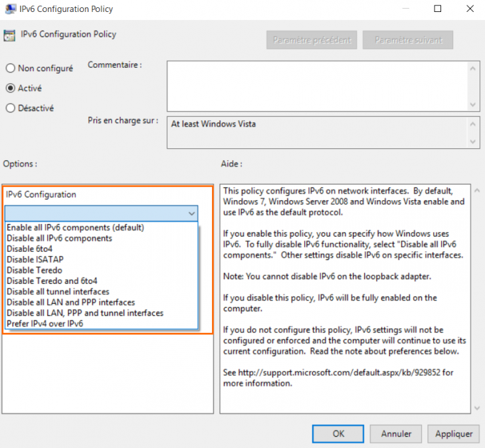Click the Aide panel scroll down arrow
The image size is (485, 448).
[x=477, y=408]
